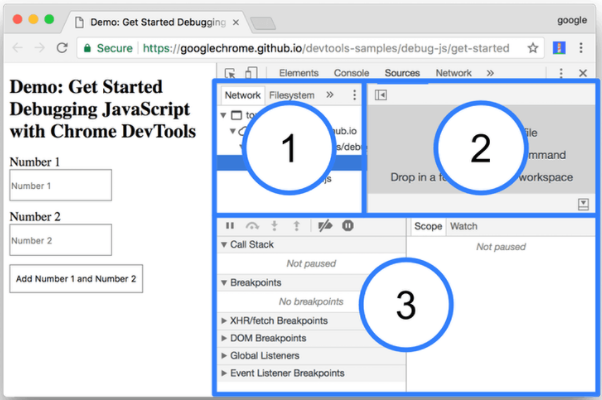The image size is (602, 400).
Task: Open the Network panel tab
Action: pyautogui.click(x=453, y=73)
